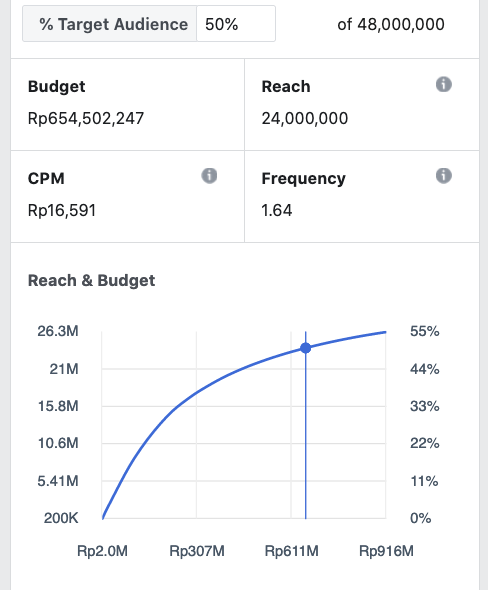Click the Budget value Rp654,502,247
This screenshot has height=590, width=488.
coord(86,119)
